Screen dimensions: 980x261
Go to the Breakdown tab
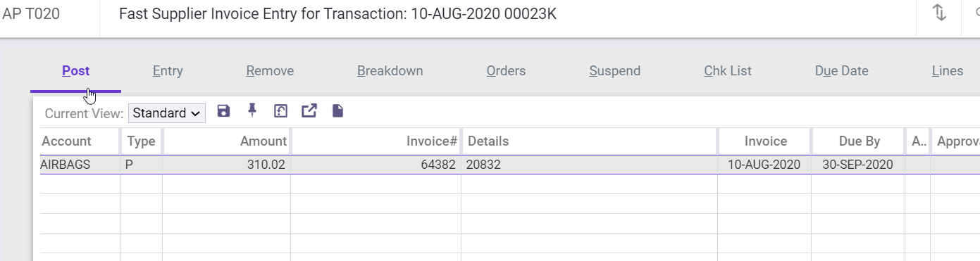(x=390, y=71)
